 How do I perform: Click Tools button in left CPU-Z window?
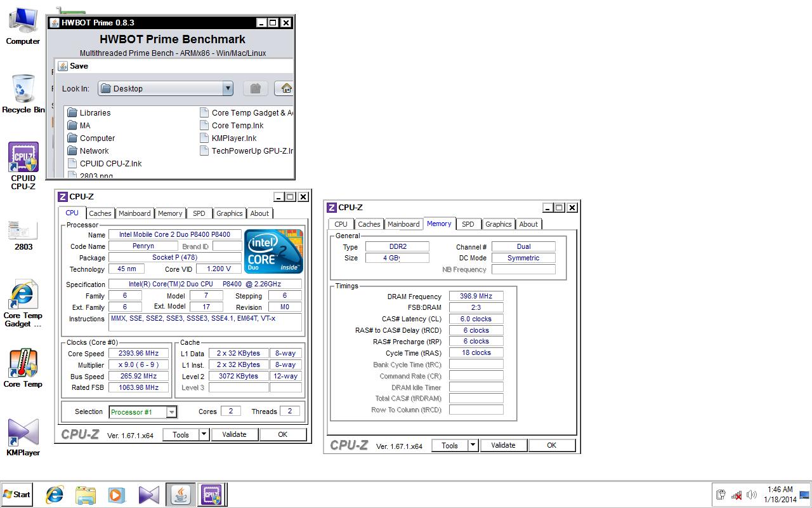coord(181,435)
